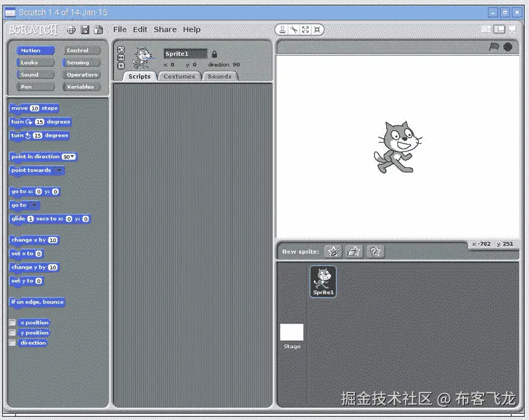This screenshot has height=420, width=529.
Task: Click the stop sign above the stage
Action: point(508,46)
